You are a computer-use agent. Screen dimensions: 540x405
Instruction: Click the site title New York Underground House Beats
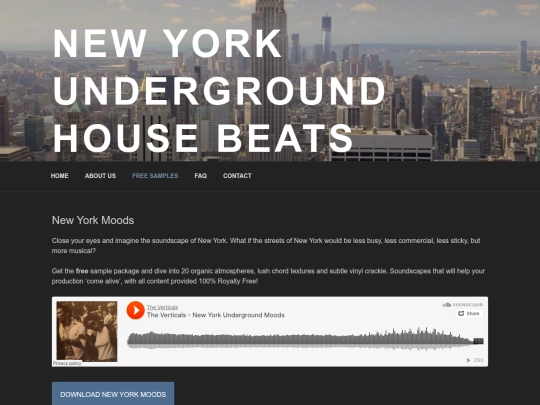[219, 90]
